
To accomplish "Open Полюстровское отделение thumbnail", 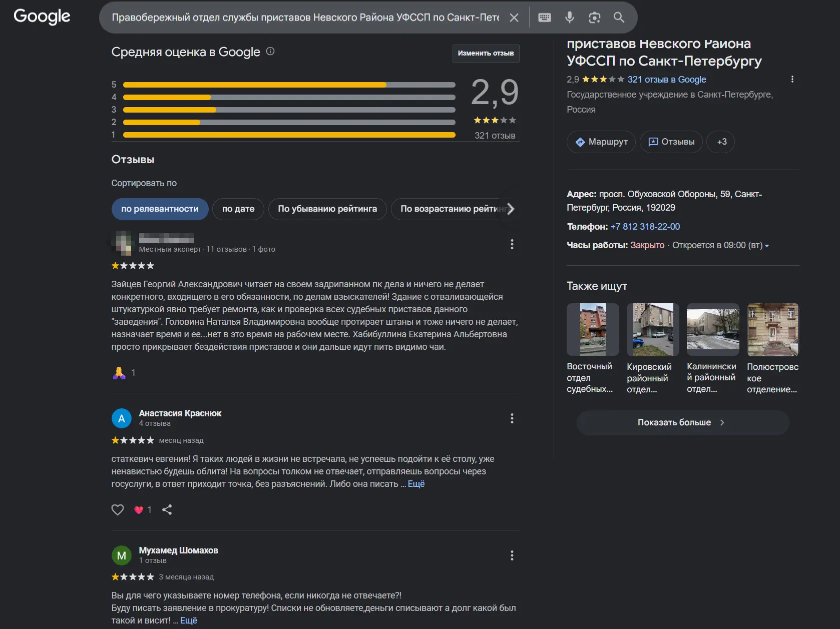I will click(773, 330).
